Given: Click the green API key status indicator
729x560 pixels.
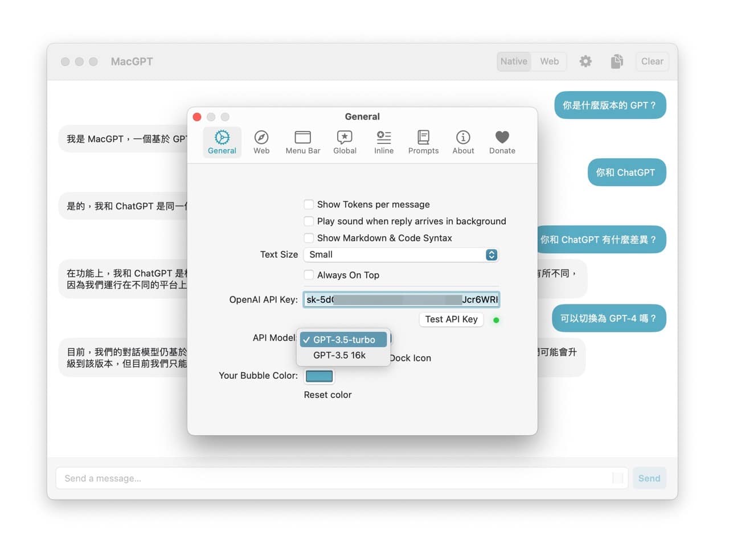Looking at the screenshot, I should (x=496, y=320).
